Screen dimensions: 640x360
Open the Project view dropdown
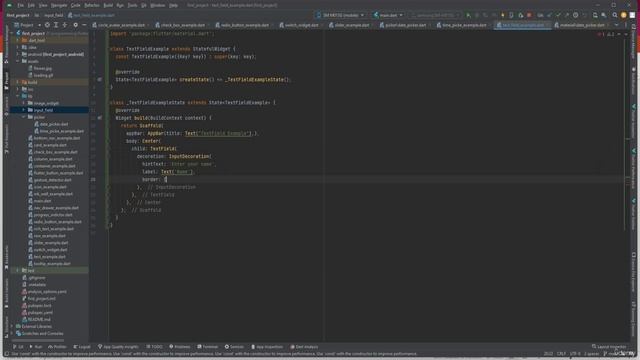tap(27, 25)
